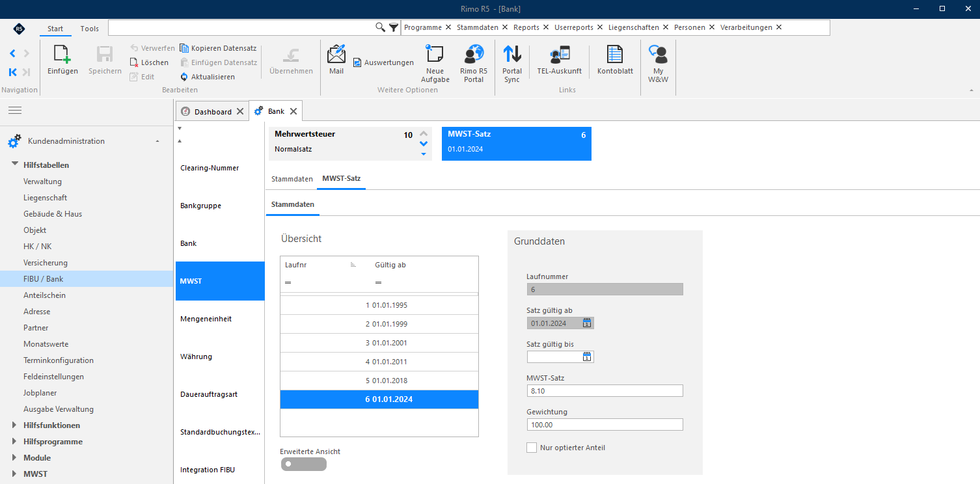Click the filter funnel icon

pyautogui.click(x=394, y=27)
